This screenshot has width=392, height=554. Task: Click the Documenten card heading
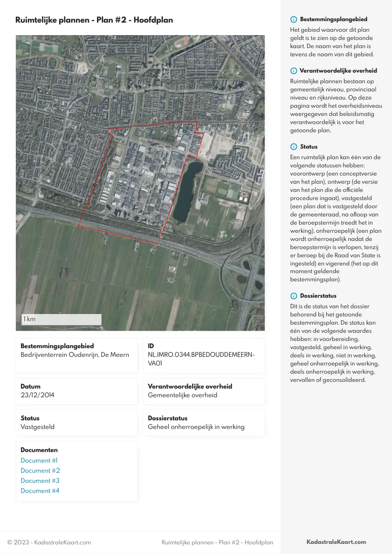(39, 450)
